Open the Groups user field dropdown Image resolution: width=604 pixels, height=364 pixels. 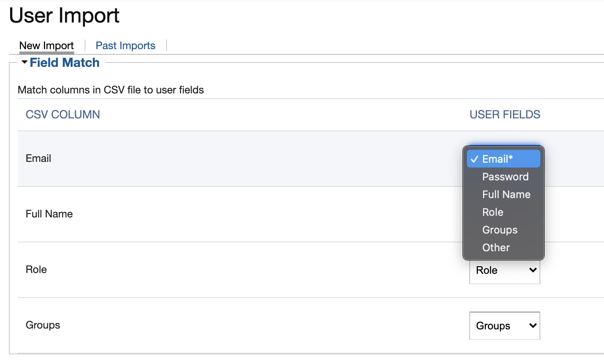(504, 326)
